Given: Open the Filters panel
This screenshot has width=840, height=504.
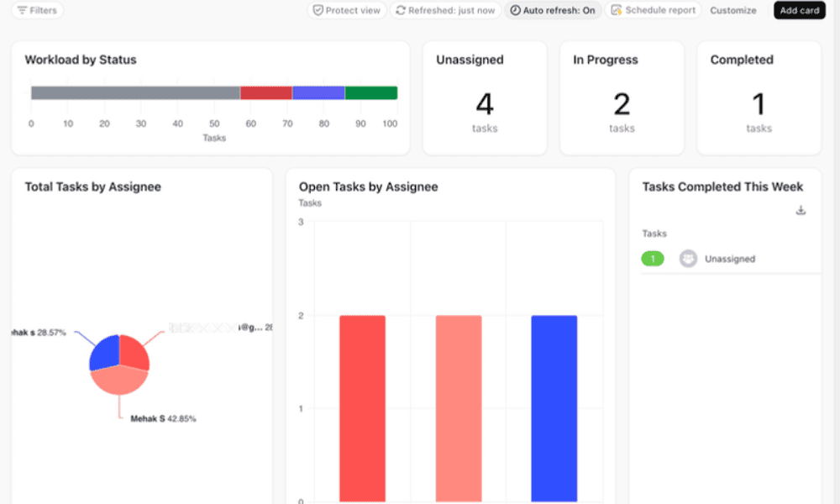Looking at the screenshot, I should [37, 10].
